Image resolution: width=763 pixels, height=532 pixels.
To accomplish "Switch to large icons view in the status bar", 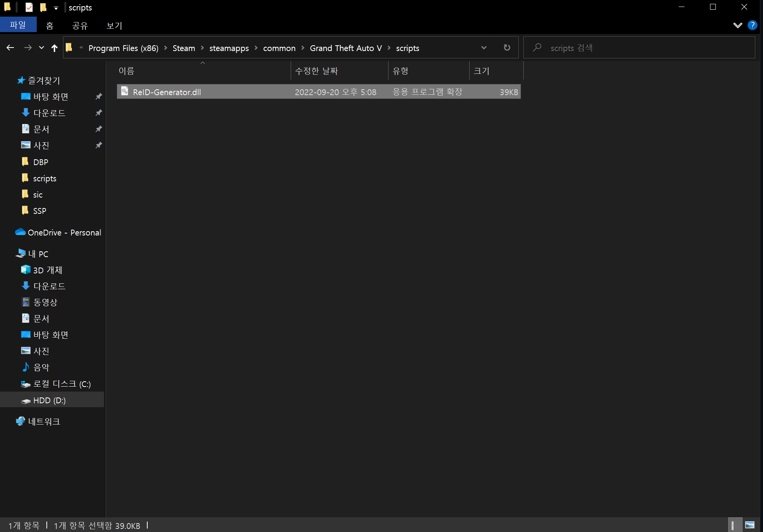I will point(750,525).
